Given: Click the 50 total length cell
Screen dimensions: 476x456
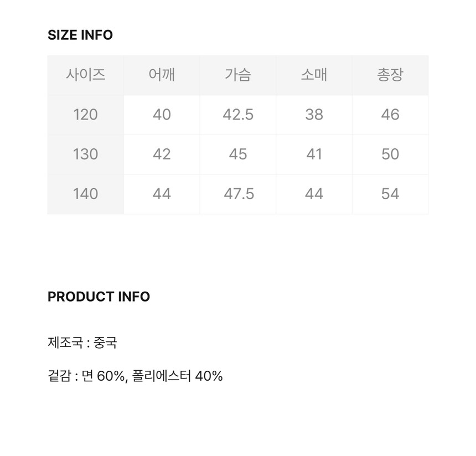Looking at the screenshot, I should [390, 154].
